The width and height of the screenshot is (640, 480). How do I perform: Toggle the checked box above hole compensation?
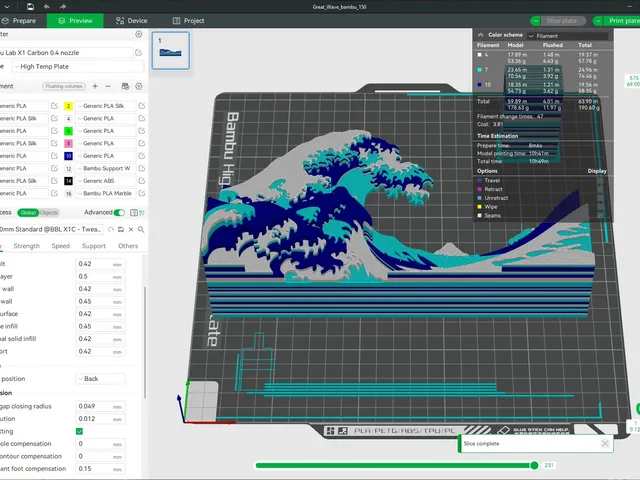[x=80, y=431]
